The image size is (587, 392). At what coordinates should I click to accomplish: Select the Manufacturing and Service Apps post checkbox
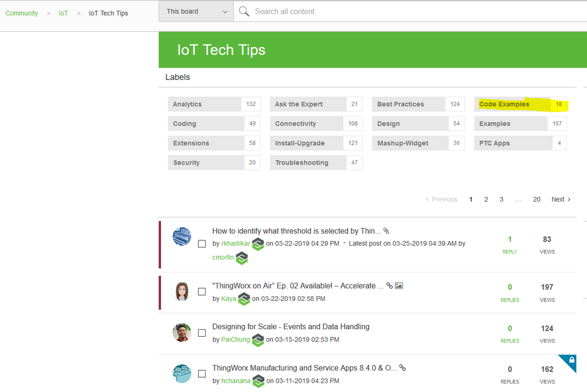(x=202, y=374)
